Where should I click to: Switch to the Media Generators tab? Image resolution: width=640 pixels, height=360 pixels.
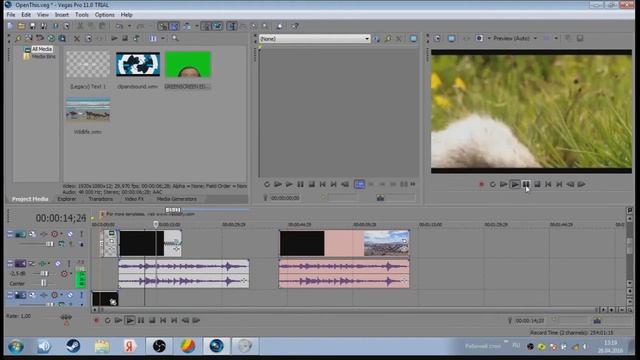(x=177, y=199)
